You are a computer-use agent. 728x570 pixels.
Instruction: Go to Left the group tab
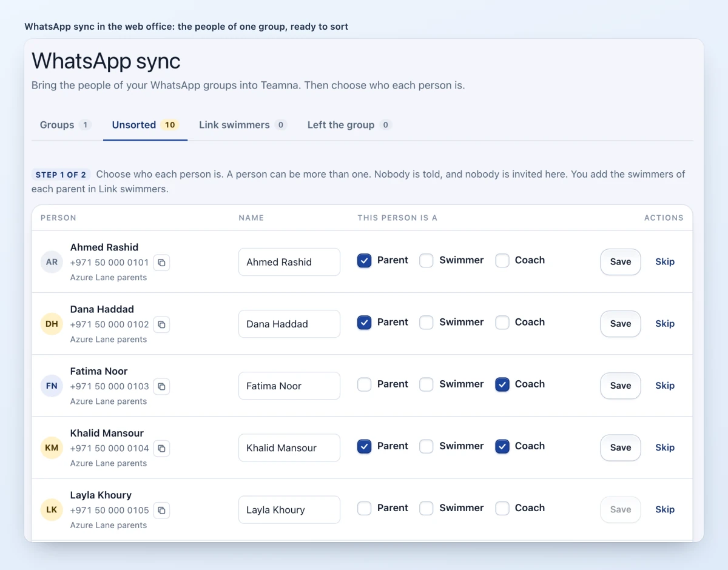349,125
